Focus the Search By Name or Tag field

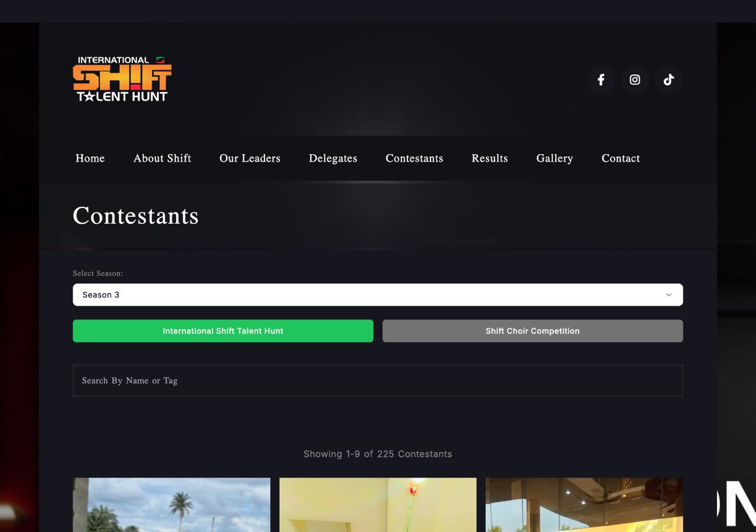click(377, 380)
